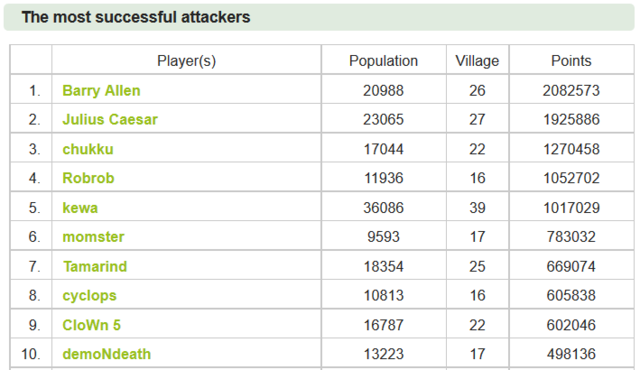Open the cyclops player link
Screen dimensions: 640x370
(89, 295)
